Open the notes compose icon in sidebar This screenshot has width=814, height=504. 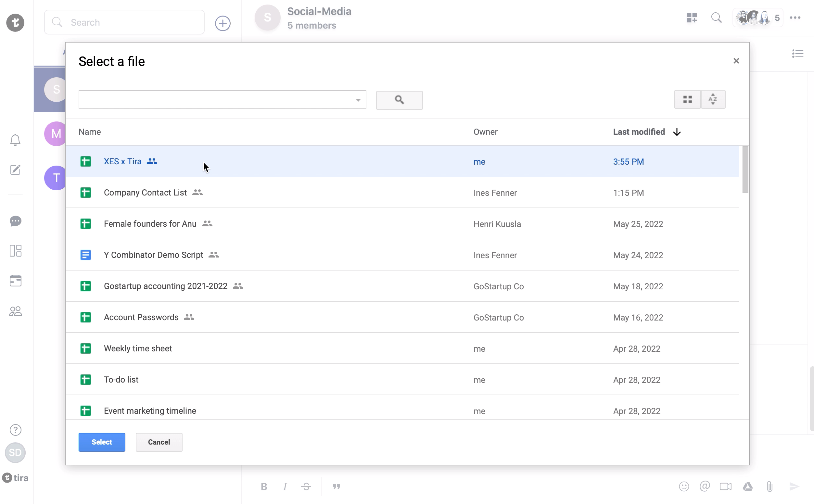tap(15, 170)
